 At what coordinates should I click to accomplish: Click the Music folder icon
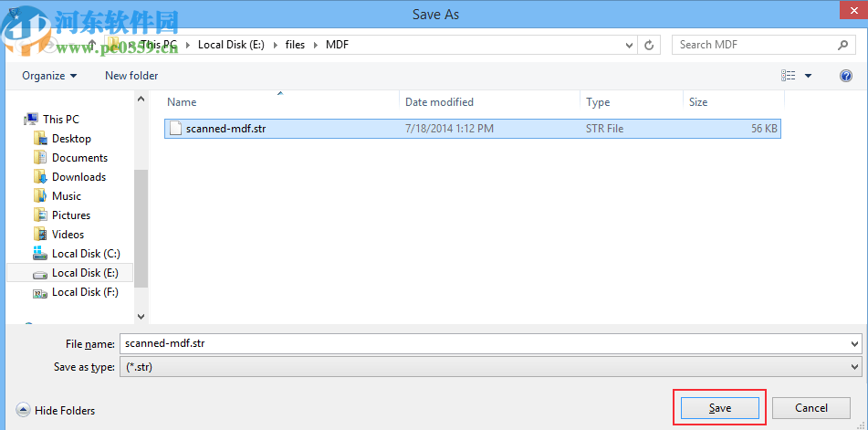tap(40, 195)
